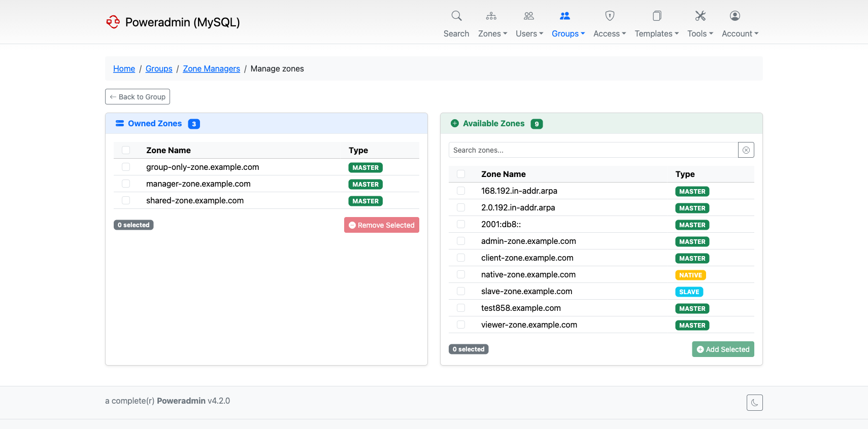Image resolution: width=868 pixels, height=429 pixels.
Task: Click the Account profile icon
Action: pos(735,16)
